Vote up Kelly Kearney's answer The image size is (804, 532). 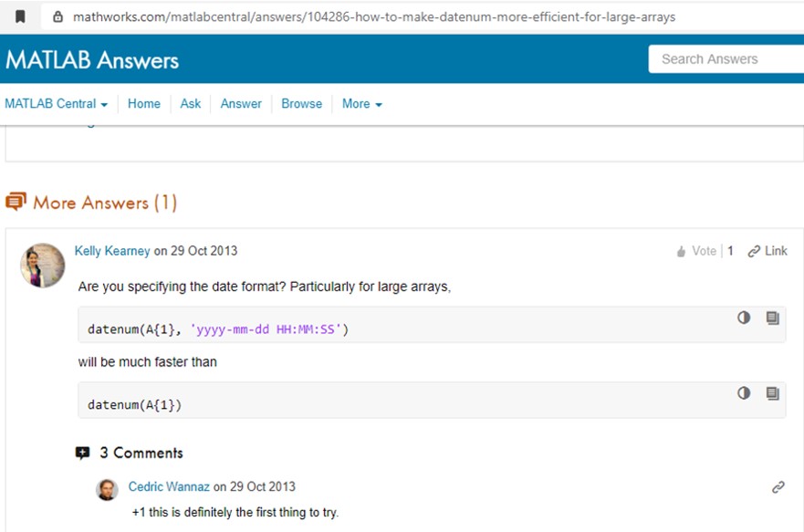click(696, 251)
